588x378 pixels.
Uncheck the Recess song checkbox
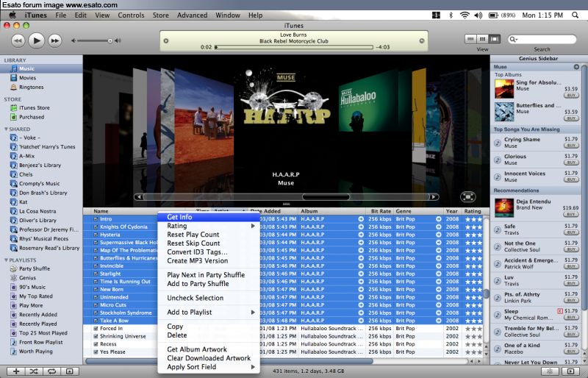click(96, 344)
